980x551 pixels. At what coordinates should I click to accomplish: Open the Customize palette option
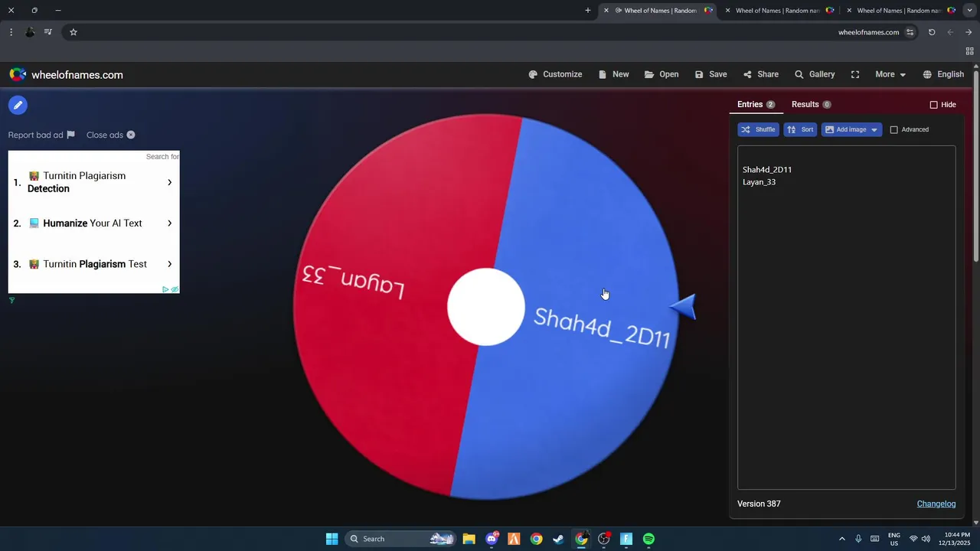click(x=555, y=74)
